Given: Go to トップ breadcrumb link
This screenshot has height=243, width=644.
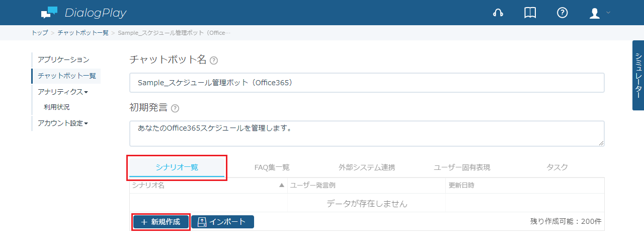Looking at the screenshot, I should click(40, 33).
